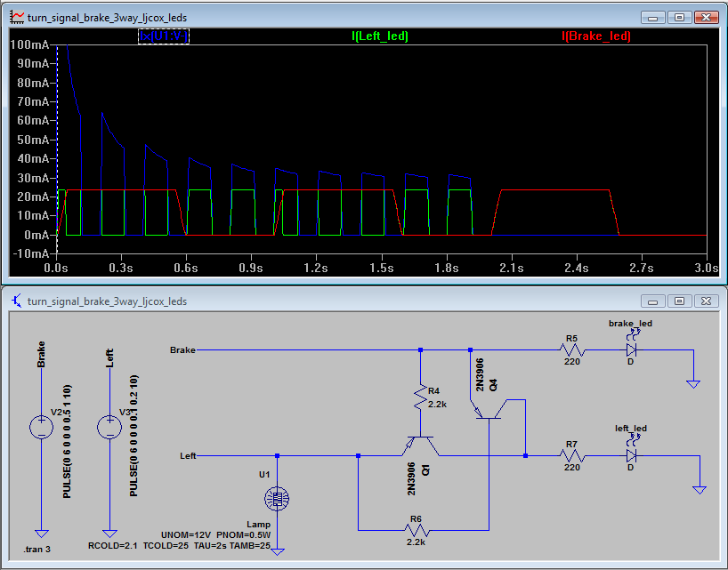This screenshot has height=570, width=728.
Task: Select resistor R4 symbol
Action: [420, 398]
